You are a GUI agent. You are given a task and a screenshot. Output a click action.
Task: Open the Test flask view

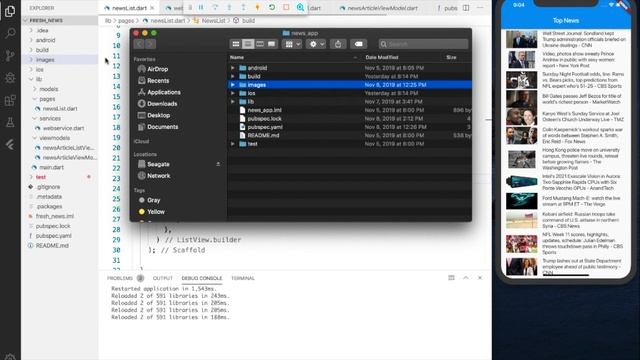pos(10,122)
